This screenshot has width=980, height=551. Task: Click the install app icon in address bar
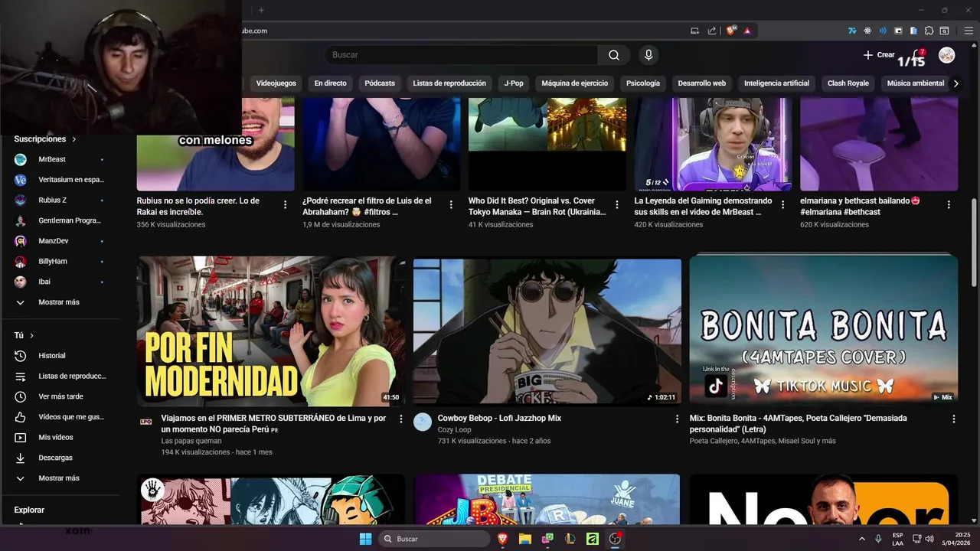coord(695,31)
